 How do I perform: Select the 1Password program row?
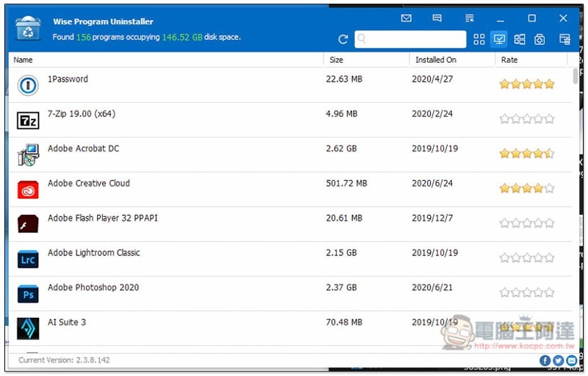290,85
